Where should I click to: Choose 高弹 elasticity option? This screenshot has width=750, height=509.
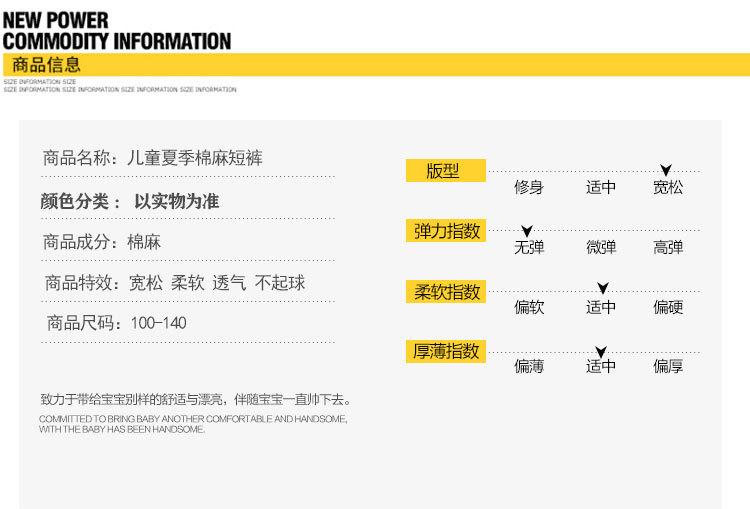point(668,247)
